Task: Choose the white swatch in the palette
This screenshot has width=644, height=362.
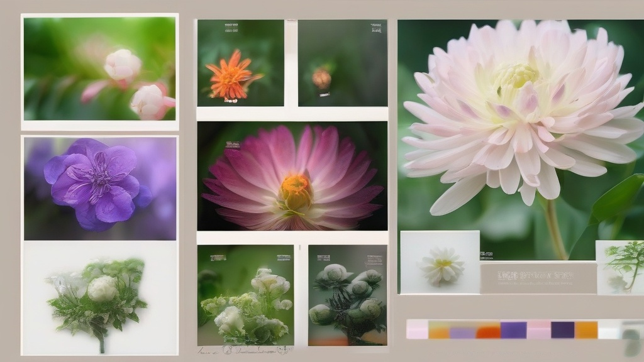Action: coord(609,330)
